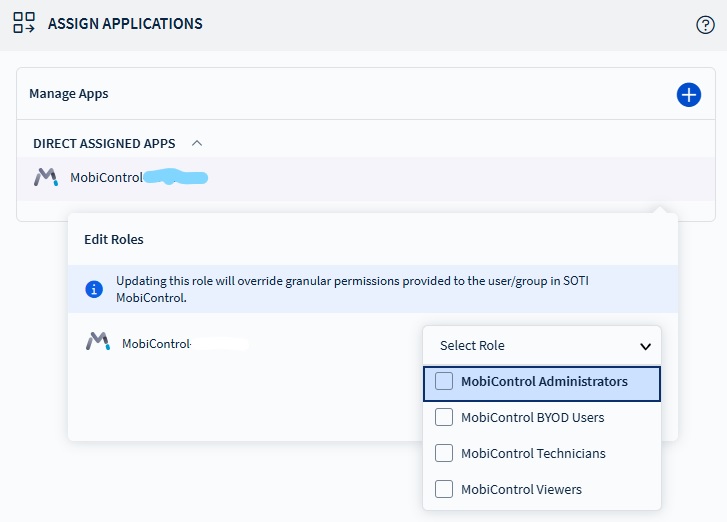The height and width of the screenshot is (522, 727).
Task: Click the blue info icon in the banner
Action: point(94,289)
